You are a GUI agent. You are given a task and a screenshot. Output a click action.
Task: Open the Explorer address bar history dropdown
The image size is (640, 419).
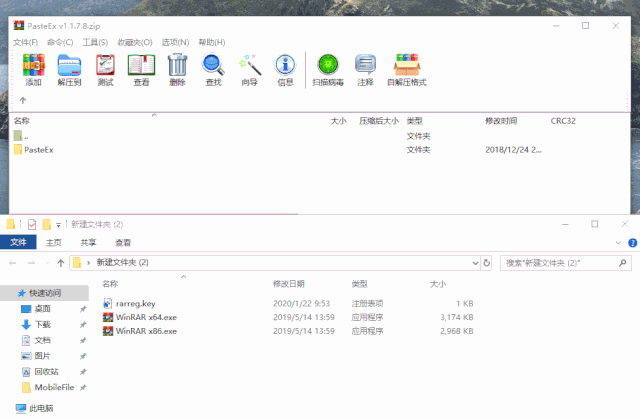tap(474, 262)
